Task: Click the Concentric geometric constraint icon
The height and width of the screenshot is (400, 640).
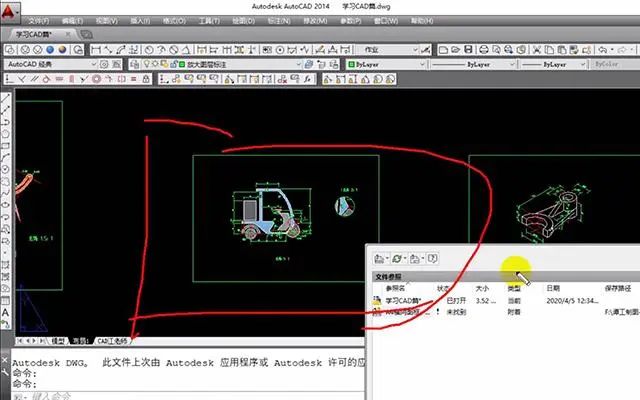Action: click(96, 79)
